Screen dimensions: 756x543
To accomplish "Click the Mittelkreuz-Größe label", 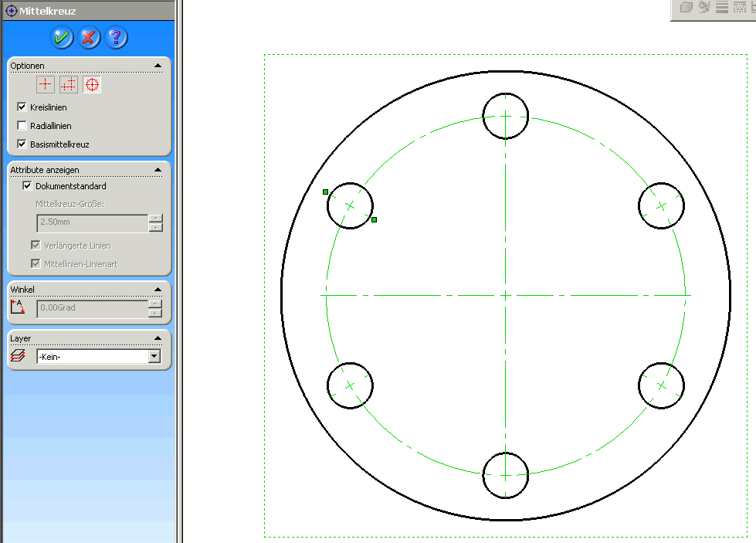I will [x=70, y=204].
